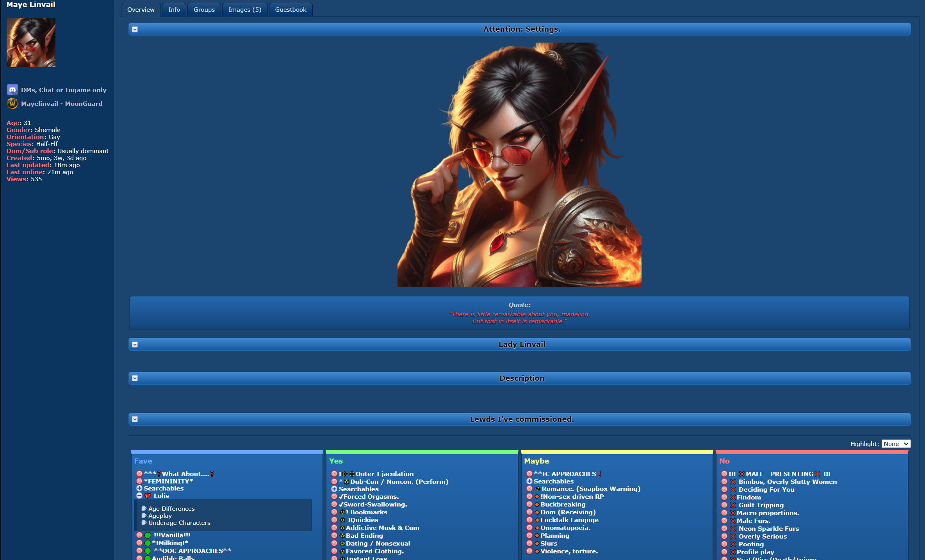925x560 pixels.
Task: Click the red target icon beside Bad Ending
Action: pyautogui.click(x=334, y=536)
